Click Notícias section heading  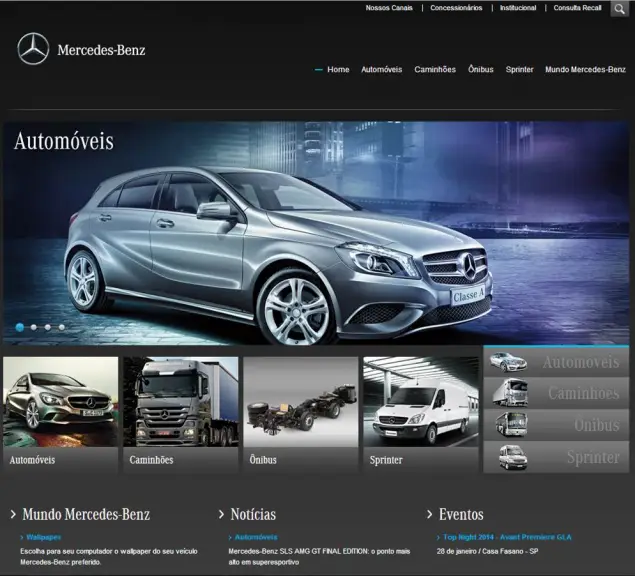coord(253,514)
